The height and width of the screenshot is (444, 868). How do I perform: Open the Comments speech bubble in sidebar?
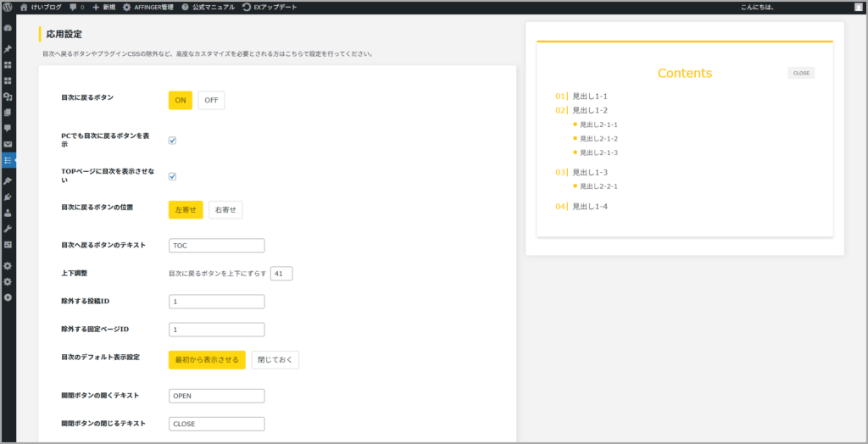click(x=8, y=128)
